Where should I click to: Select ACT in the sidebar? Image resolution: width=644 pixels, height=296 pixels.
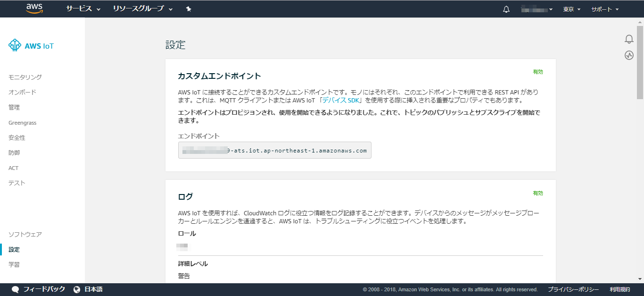coord(13,168)
